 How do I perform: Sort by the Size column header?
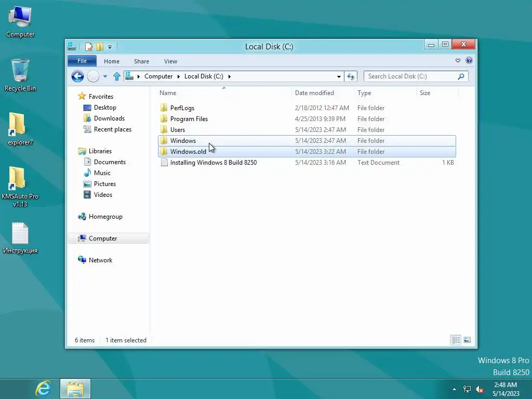(x=425, y=93)
